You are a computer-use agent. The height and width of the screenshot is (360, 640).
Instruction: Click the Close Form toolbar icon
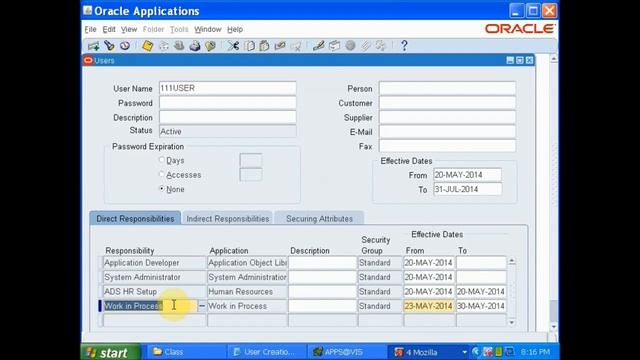[210, 46]
